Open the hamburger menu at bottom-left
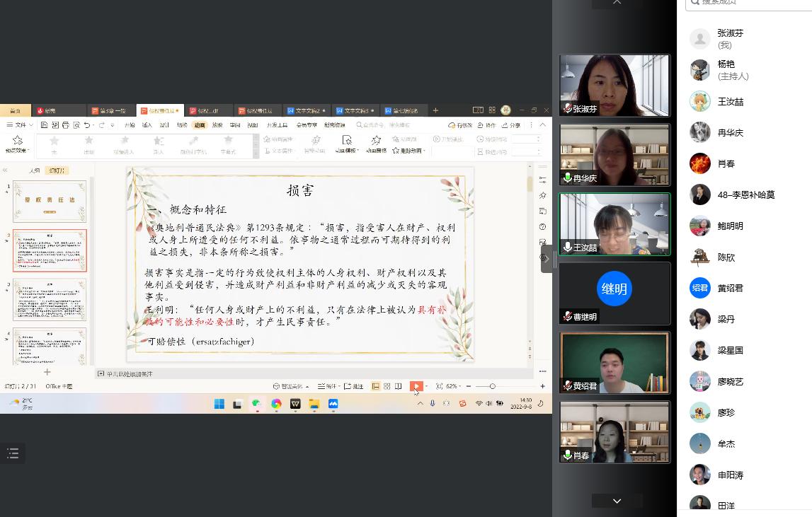Screen dimensions: 812x517 click(x=13, y=454)
